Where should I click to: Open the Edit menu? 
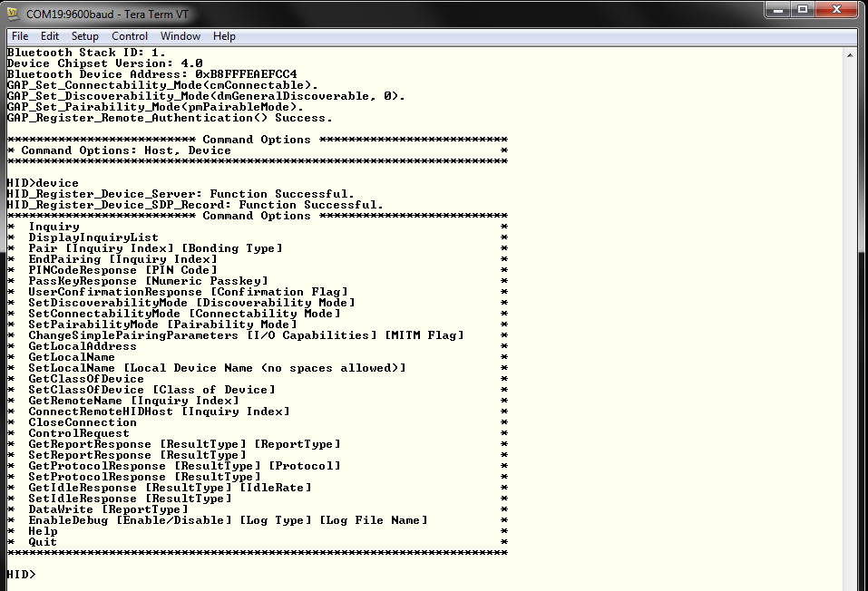tap(50, 36)
